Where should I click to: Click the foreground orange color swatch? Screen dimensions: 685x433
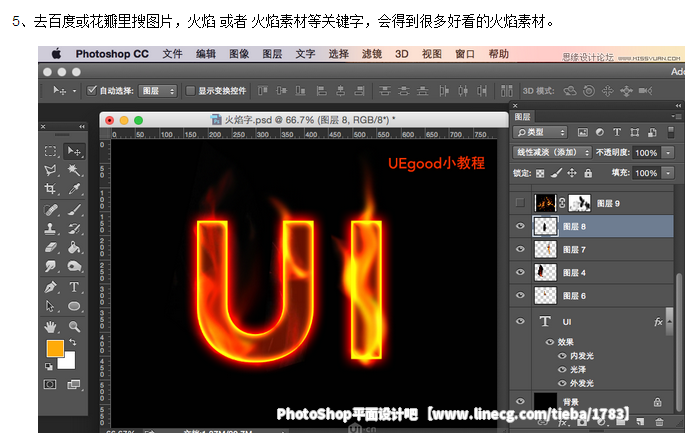pyautogui.click(x=54, y=348)
